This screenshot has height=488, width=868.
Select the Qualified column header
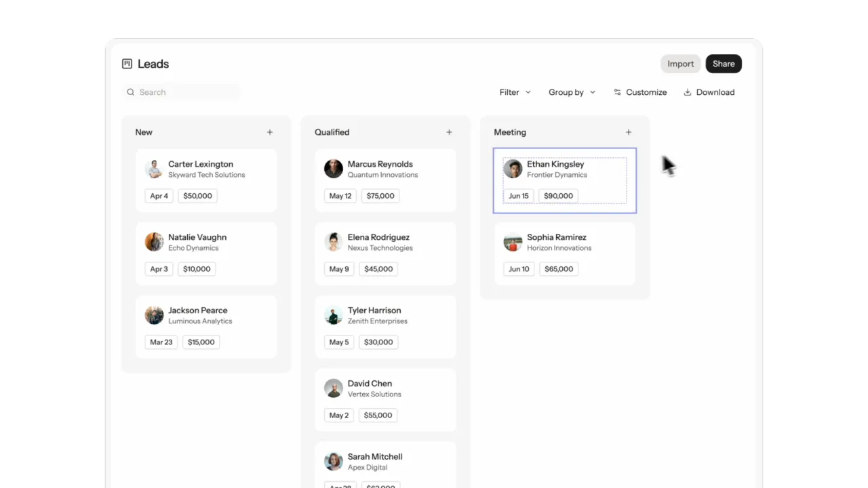pyautogui.click(x=332, y=132)
